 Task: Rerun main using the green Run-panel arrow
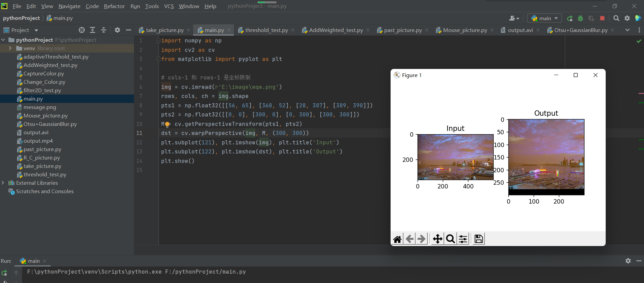[4, 273]
